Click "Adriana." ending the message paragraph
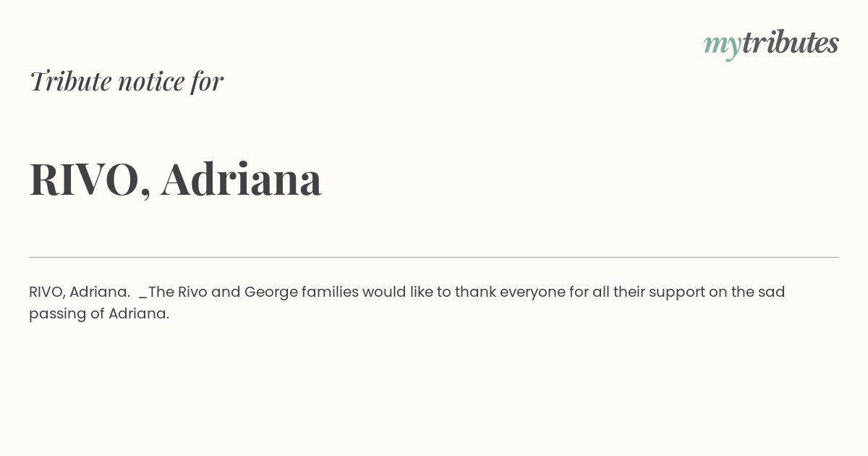868x456 pixels. click(x=139, y=313)
